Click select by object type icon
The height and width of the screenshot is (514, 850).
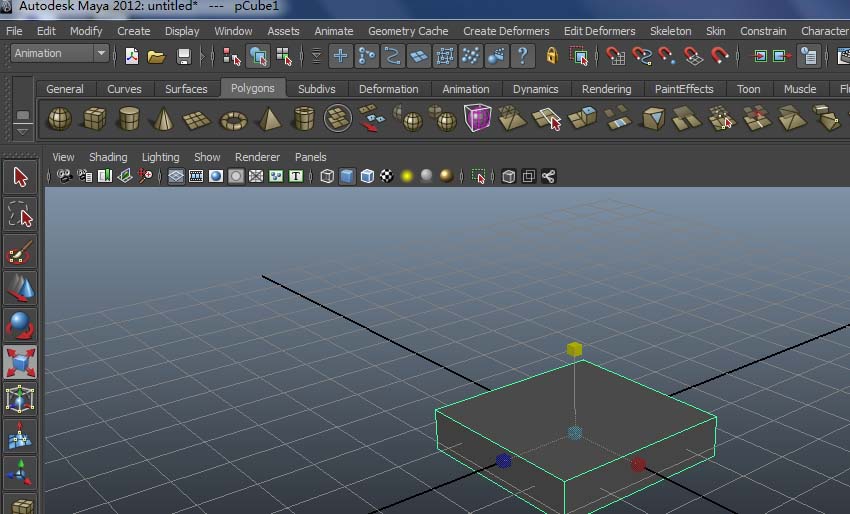(258, 56)
